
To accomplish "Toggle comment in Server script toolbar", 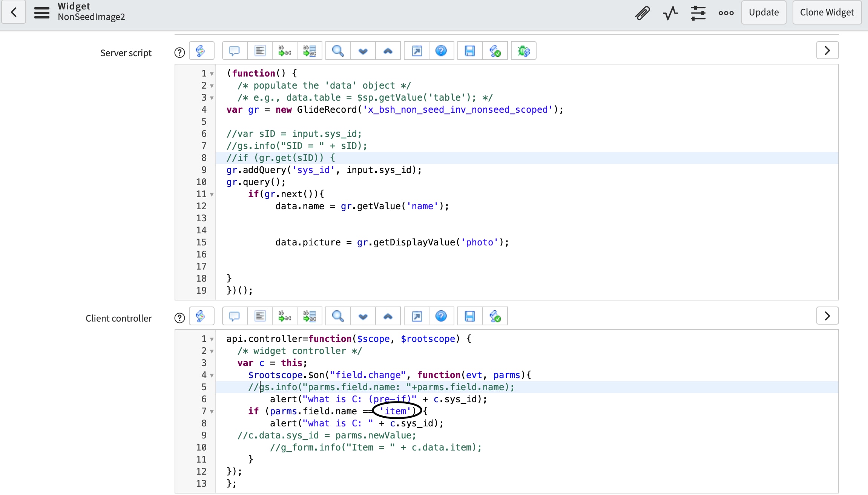I will pyautogui.click(x=234, y=51).
